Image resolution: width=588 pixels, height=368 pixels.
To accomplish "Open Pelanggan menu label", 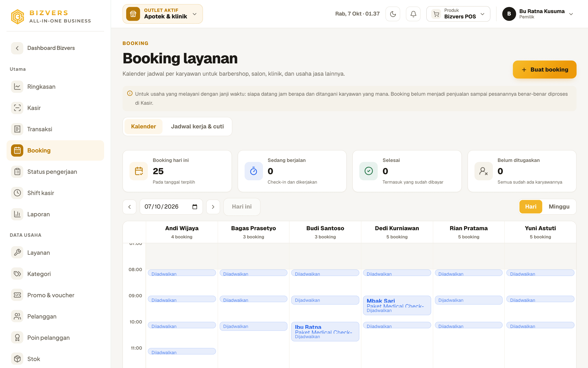I will [x=42, y=316].
